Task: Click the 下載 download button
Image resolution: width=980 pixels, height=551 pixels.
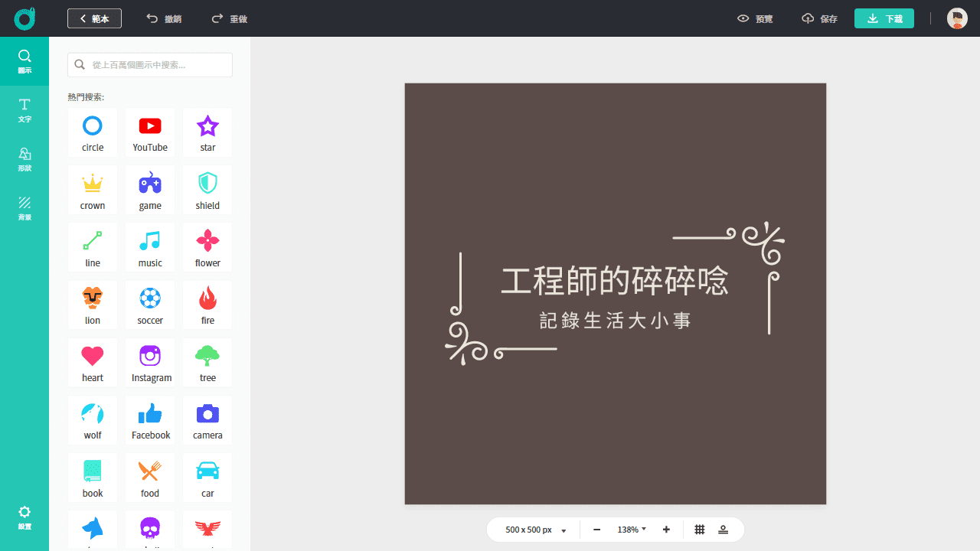Action: coord(884,18)
